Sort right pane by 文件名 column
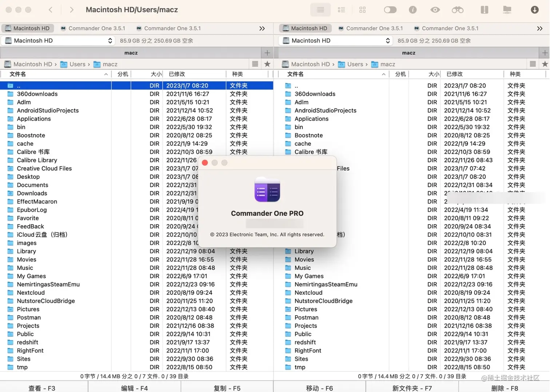The width and height of the screenshot is (550, 392). click(x=333, y=74)
